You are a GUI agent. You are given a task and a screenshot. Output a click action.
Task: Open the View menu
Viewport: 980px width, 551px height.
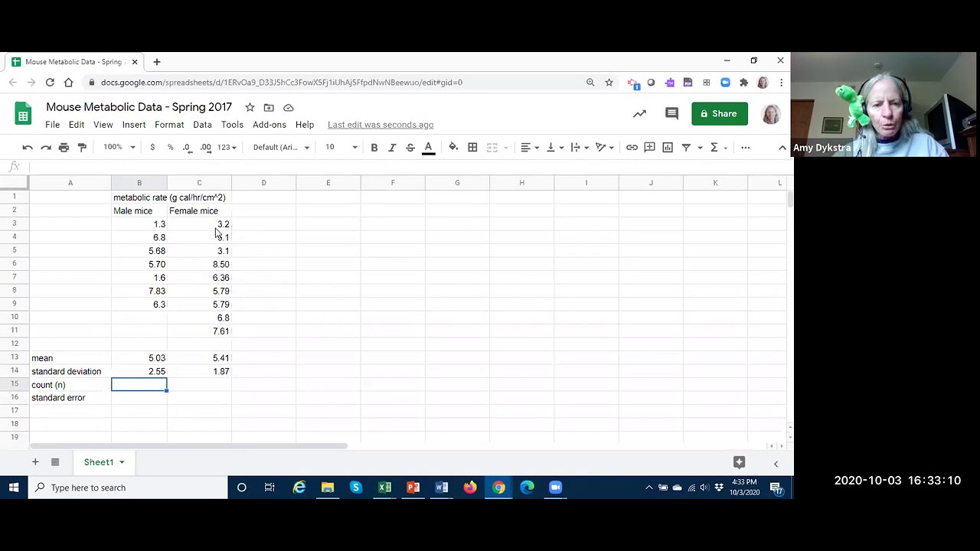point(103,125)
